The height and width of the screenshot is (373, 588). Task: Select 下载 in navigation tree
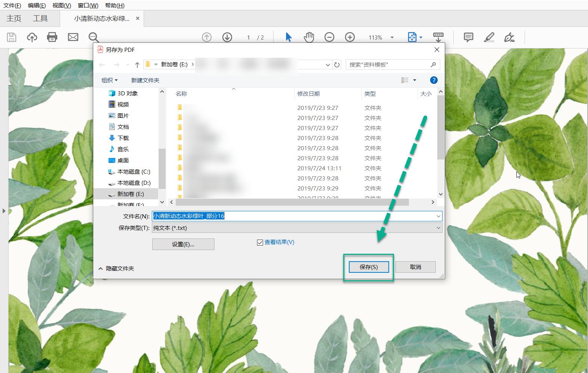click(x=119, y=138)
